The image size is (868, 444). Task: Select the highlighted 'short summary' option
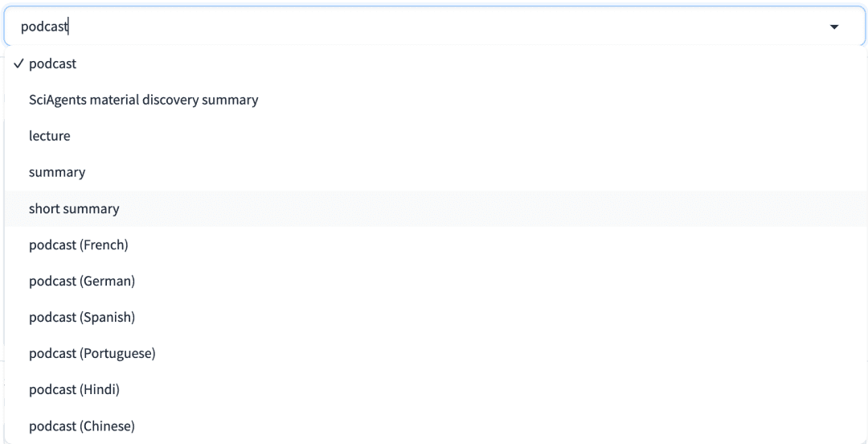click(x=436, y=209)
